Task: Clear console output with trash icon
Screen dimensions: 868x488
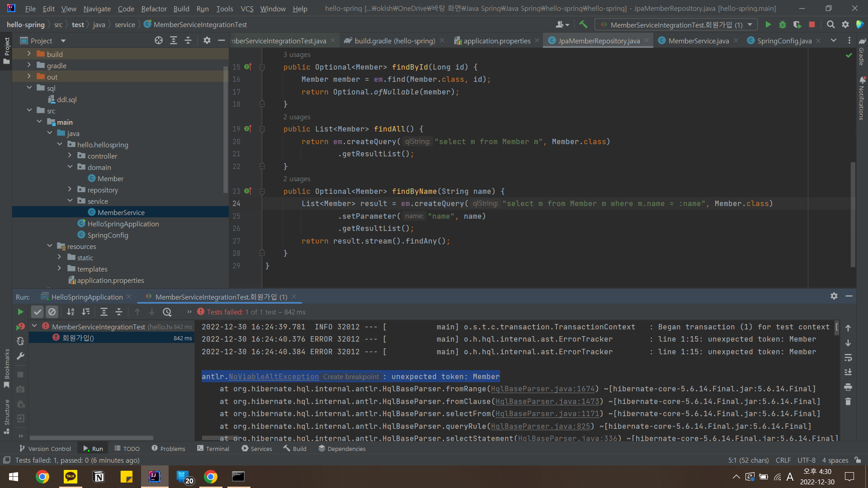Action: 848,401
